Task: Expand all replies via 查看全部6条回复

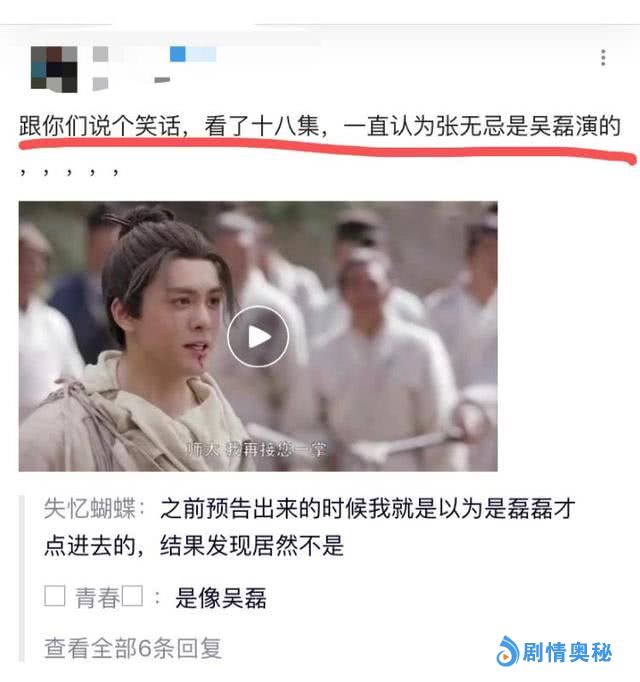Action: click(x=133, y=648)
